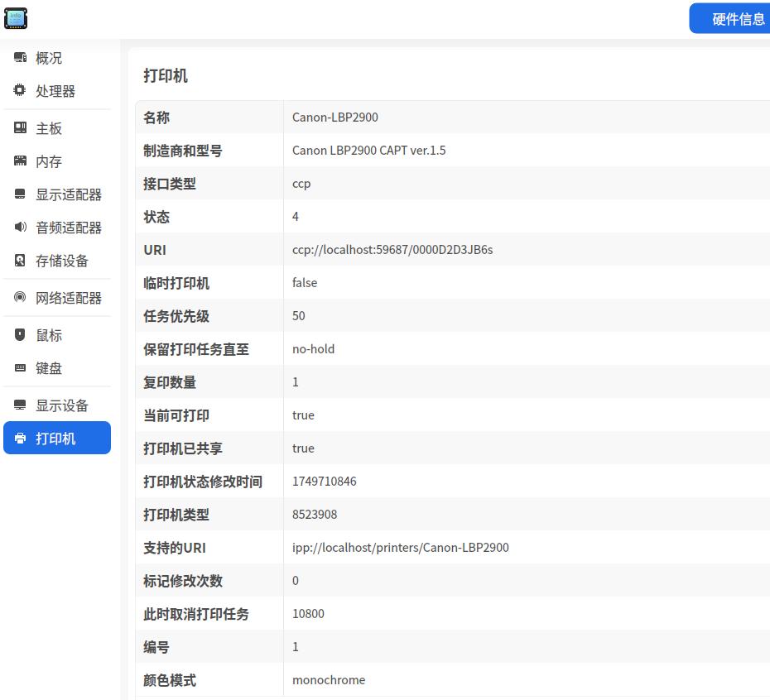Click 'Canon LBP2900 CAPT ver.1.5' value
This screenshot has height=700, width=770.
tap(368, 151)
